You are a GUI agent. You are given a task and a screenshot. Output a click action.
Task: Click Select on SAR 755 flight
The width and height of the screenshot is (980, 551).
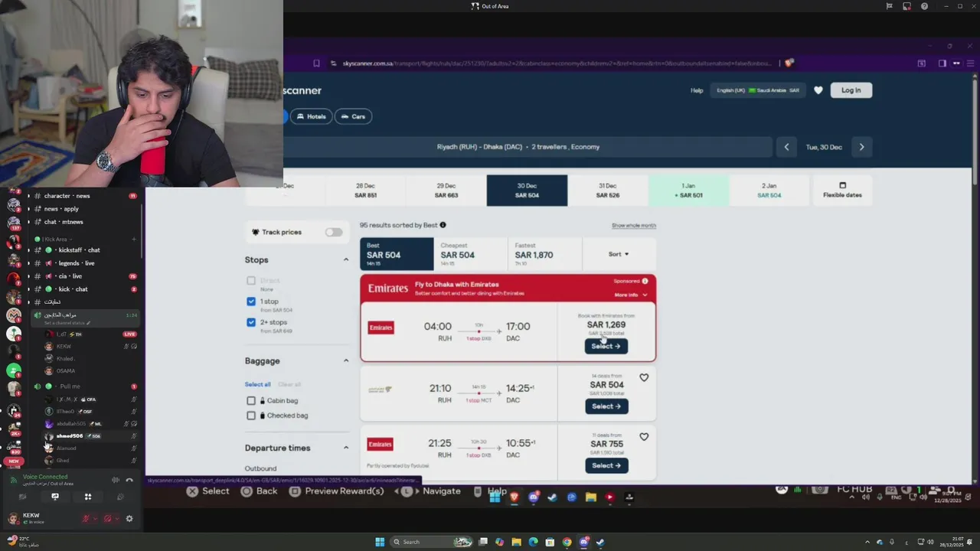coord(606,465)
